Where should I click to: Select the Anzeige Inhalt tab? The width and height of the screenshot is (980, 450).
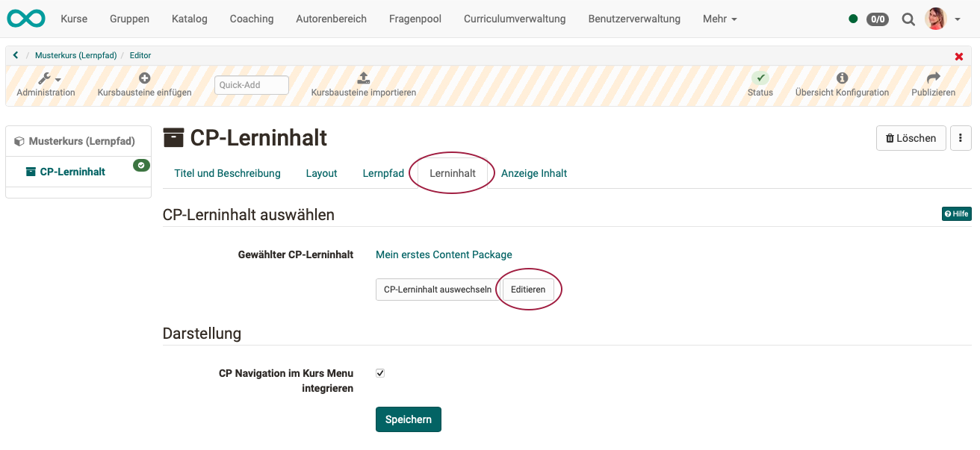click(x=534, y=172)
